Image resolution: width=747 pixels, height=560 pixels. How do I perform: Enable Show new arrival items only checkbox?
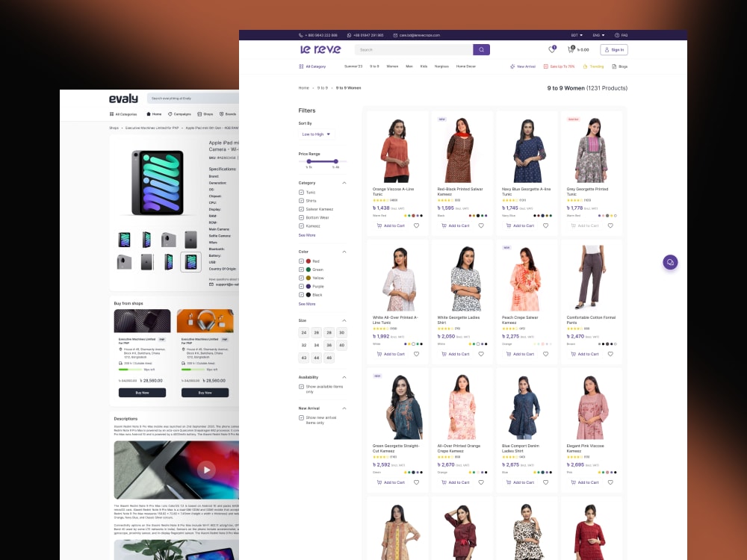(301, 417)
